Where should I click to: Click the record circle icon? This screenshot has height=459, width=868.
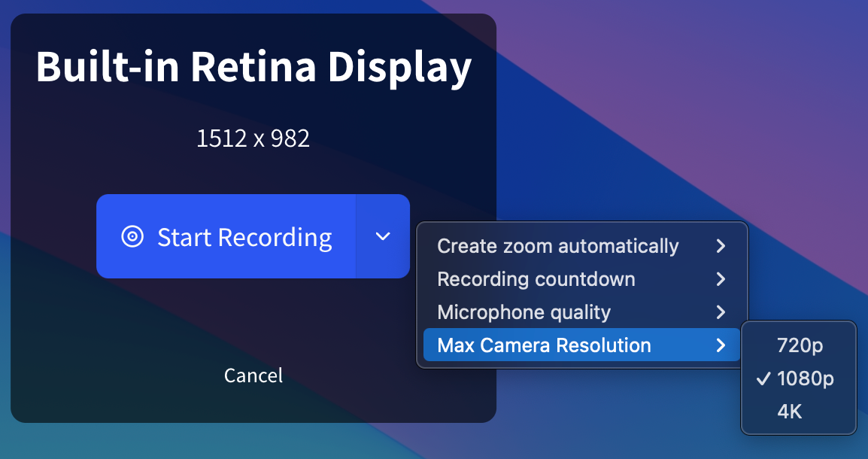point(132,237)
